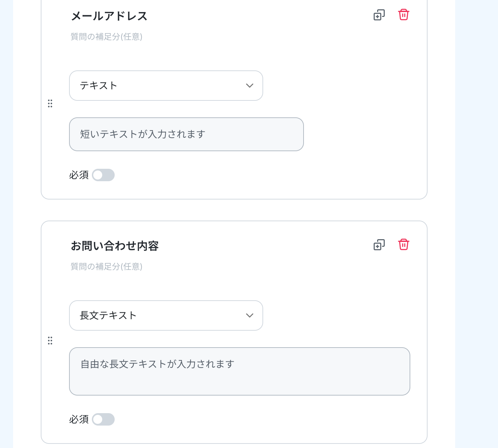Click the drag handle beside メールアドレス card
The image size is (498, 448).
click(x=50, y=103)
